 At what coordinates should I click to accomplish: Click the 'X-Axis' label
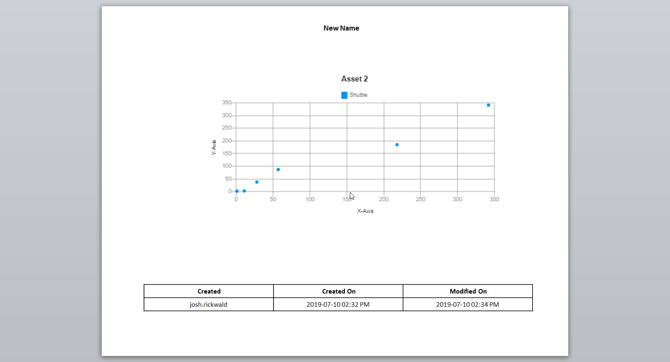click(365, 211)
